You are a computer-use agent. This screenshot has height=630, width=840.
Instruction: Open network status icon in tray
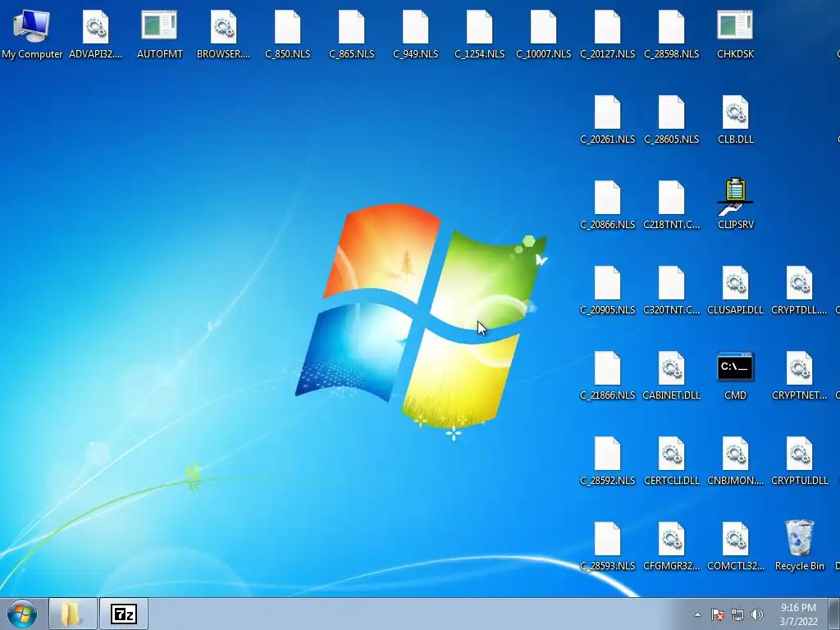(x=737, y=614)
